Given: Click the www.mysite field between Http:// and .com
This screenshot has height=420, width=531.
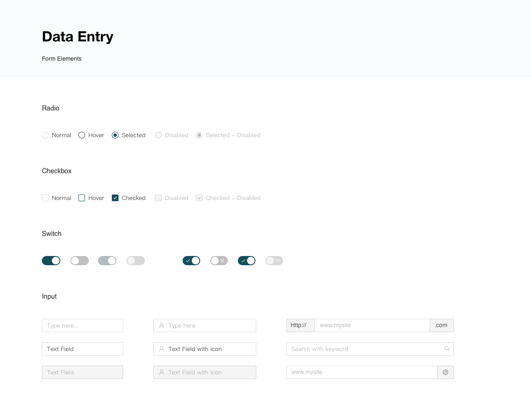Looking at the screenshot, I should point(372,325).
